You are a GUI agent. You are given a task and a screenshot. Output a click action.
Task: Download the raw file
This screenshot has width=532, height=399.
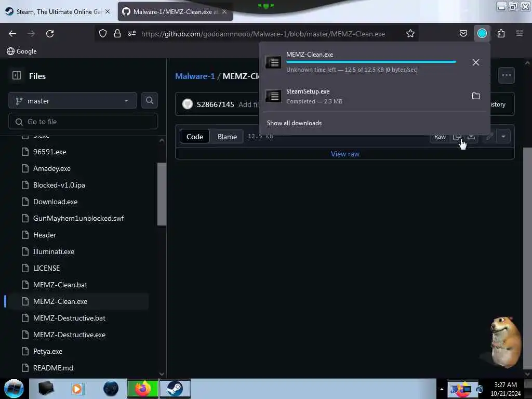point(471,137)
